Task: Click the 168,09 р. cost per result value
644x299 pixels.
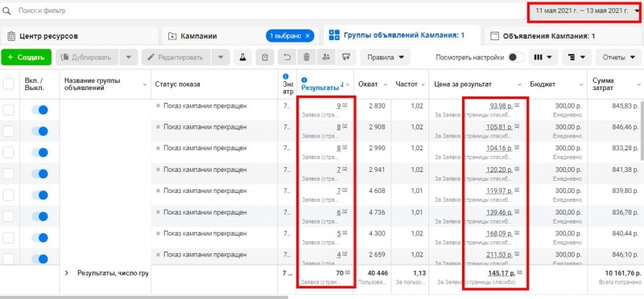Action: [499, 233]
